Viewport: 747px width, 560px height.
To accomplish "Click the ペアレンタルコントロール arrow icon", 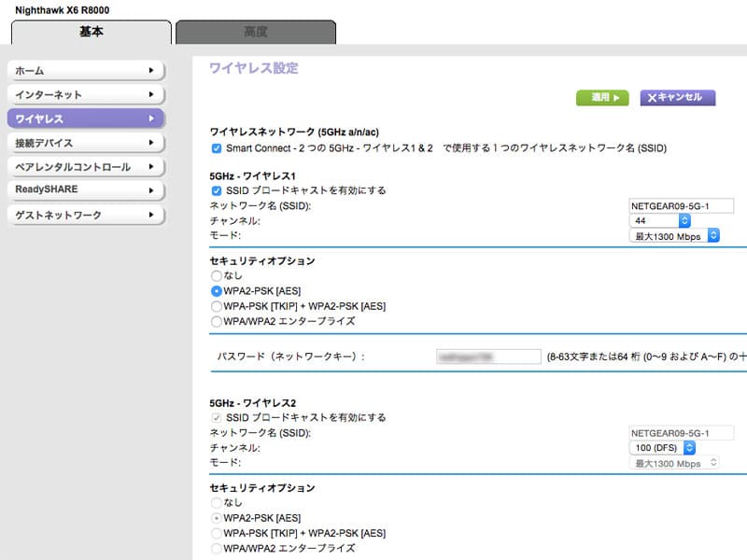I will (150, 167).
